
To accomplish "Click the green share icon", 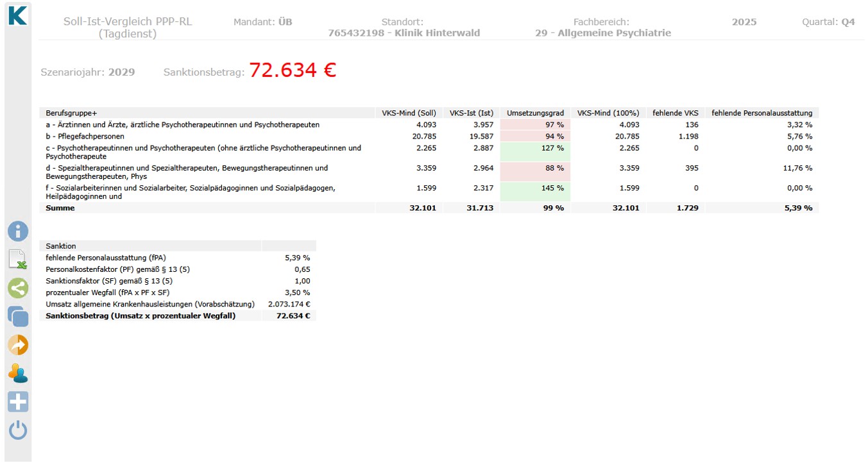I will [x=18, y=289].
